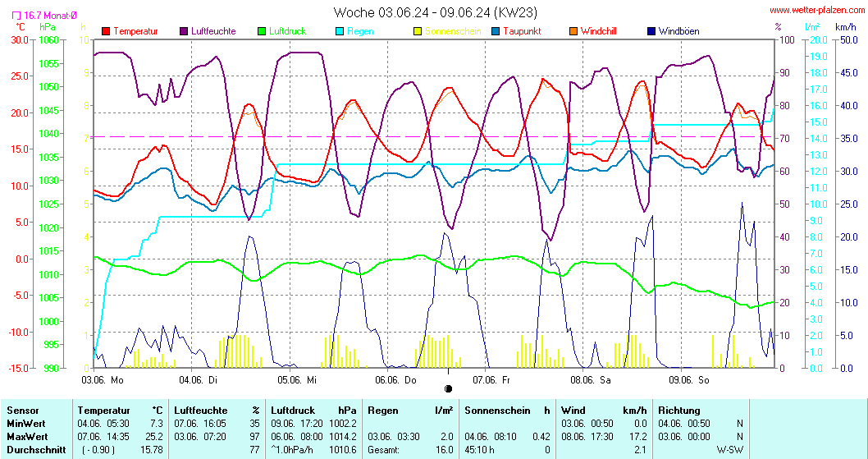This screenshot has height=459, width=868.
Task: Click the Windböen legend label
Action: (679, 31)
